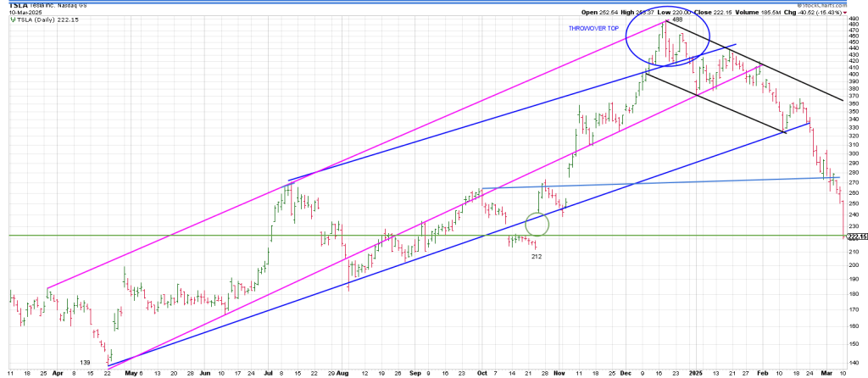
Task: Click the TSLA ticker symbol heading
Action: point(16,4)
